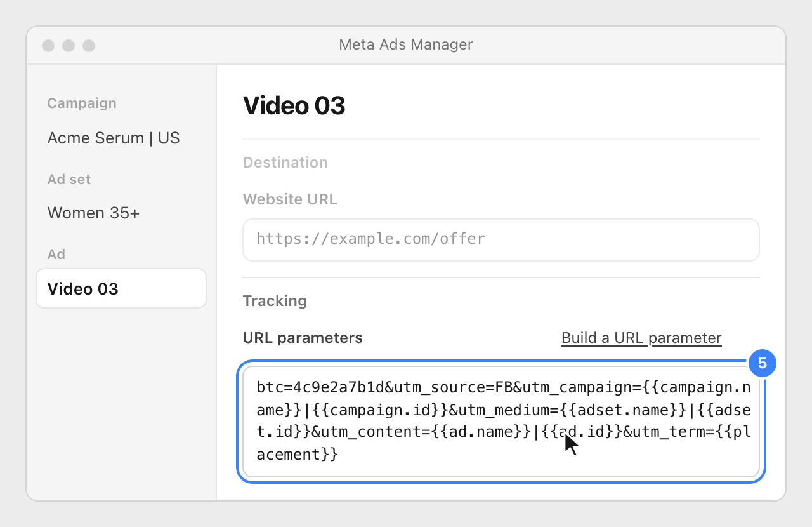Click into the URL parameters text box
Screen dimensions: 812x527
tap(501, 422)
